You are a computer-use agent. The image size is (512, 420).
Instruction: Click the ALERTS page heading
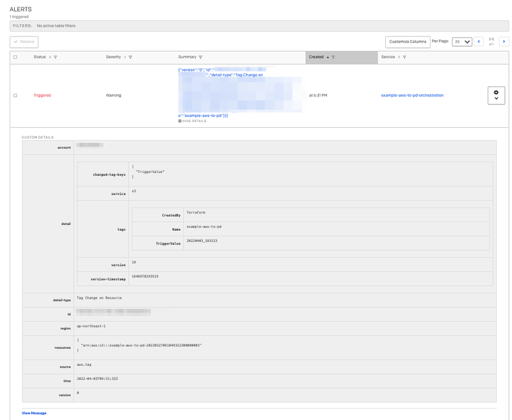pyautogui.click(x=20, y=9)
